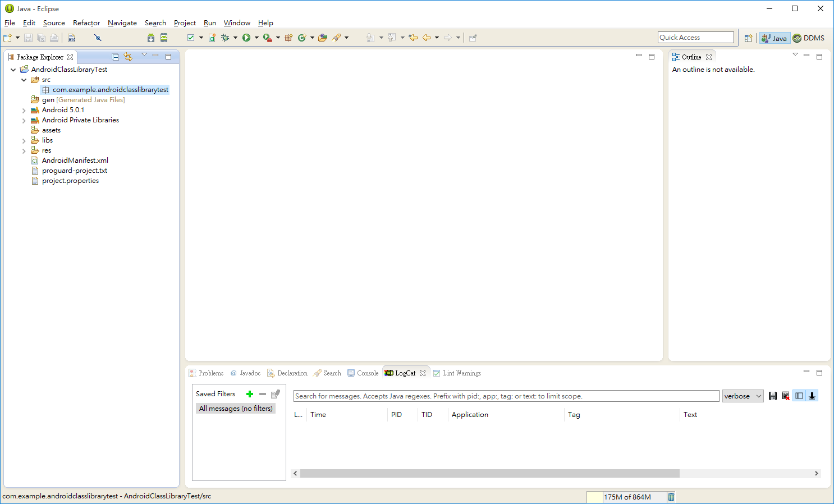The image size is (834, 504).
Task: Toggle LogCat scroll lock arrow button
Action: coord(812,396)
